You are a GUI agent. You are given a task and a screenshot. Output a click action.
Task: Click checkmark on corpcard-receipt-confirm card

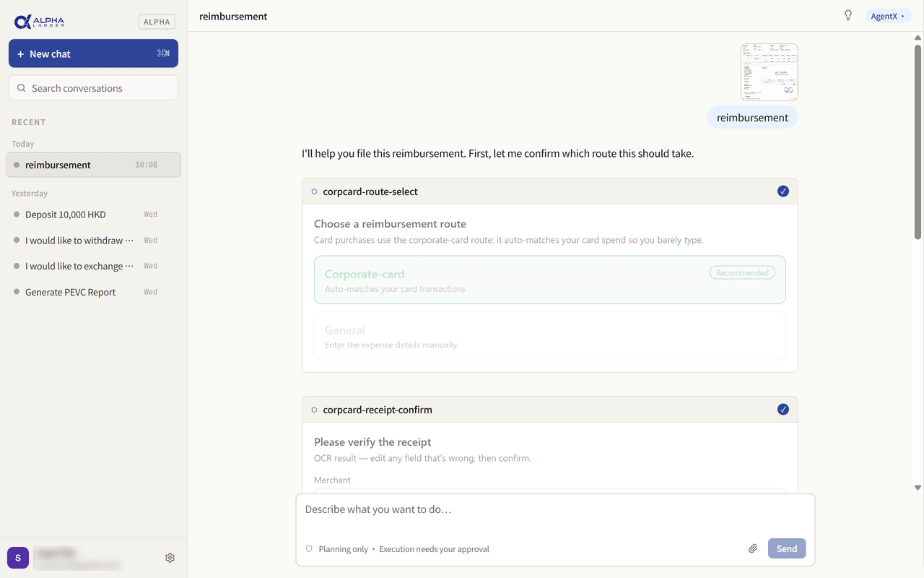click(783, 410)
